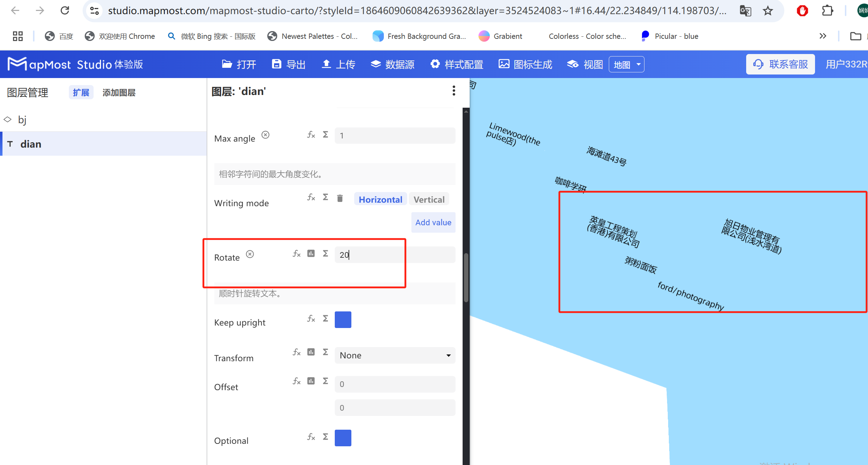Open the 图标生成 icon generator

coord(525,64)
